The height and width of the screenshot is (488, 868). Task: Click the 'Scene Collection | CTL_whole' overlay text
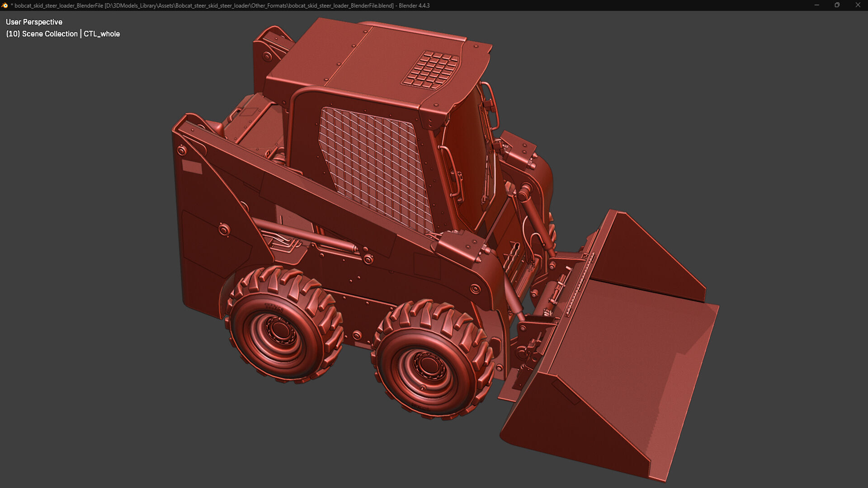click(x=63, y=34)
